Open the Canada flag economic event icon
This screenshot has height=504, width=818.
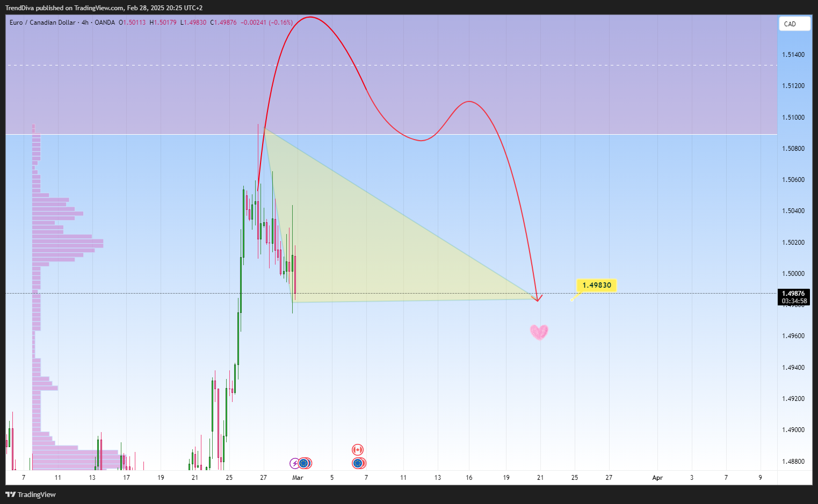pyautogui.click(x=358, y=450)
